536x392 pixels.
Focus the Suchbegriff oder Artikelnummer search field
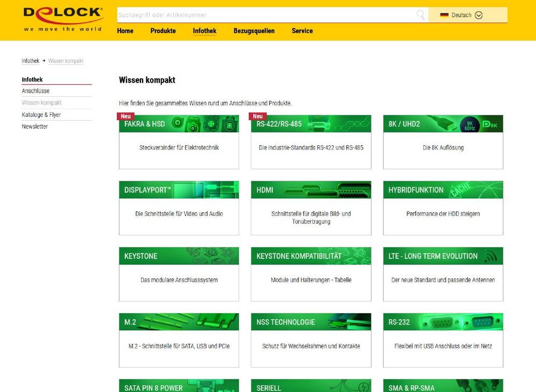coord(265,15)
